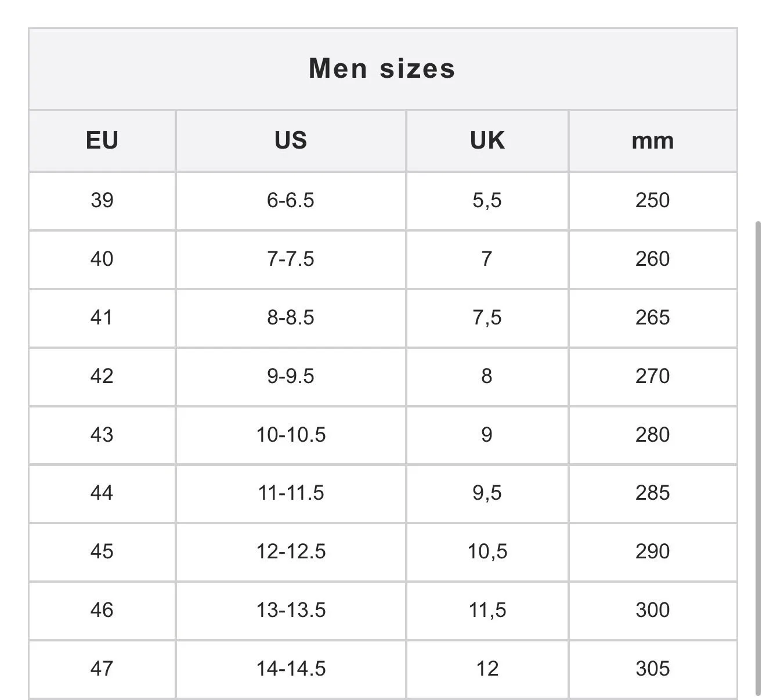766x700 pixels.
Task: Click the mm column header
Action: (653, 140)
